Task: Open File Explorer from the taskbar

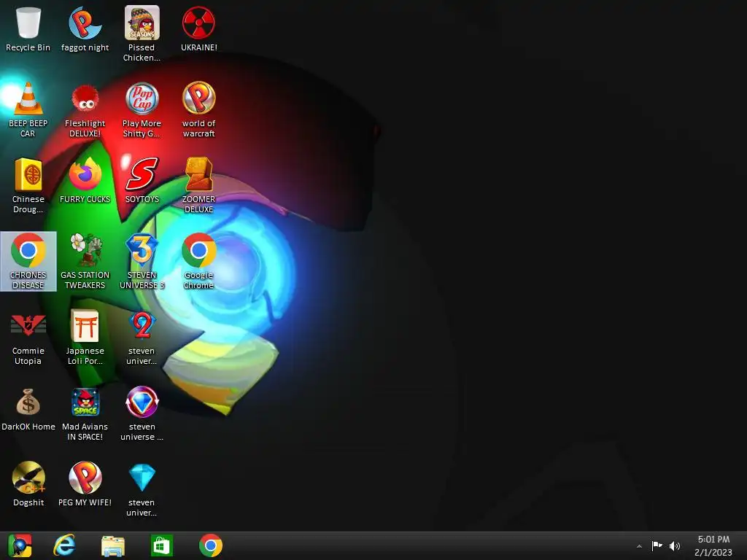Action: 113,545
